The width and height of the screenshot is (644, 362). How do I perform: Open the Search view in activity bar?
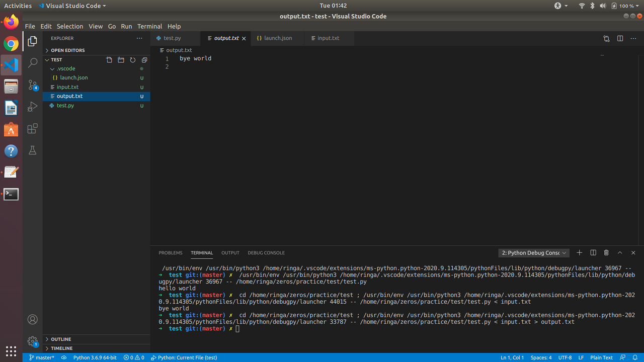pos(33,63)
